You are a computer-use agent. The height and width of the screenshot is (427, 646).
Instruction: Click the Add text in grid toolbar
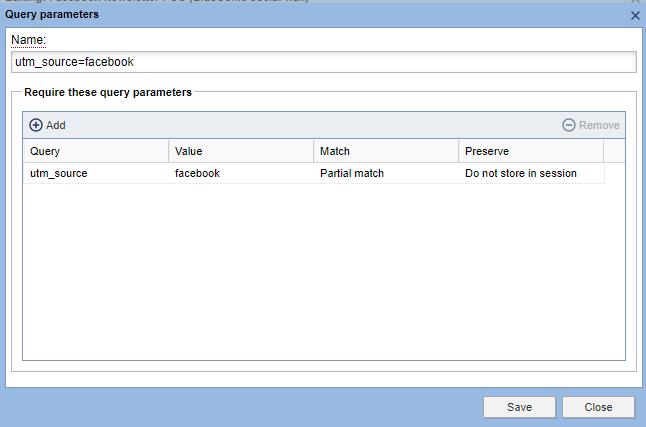56,125
